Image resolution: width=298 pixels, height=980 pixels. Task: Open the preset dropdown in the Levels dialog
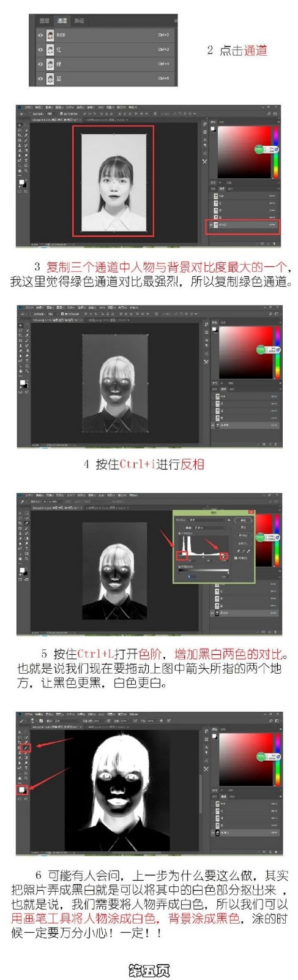click(208, 520)
